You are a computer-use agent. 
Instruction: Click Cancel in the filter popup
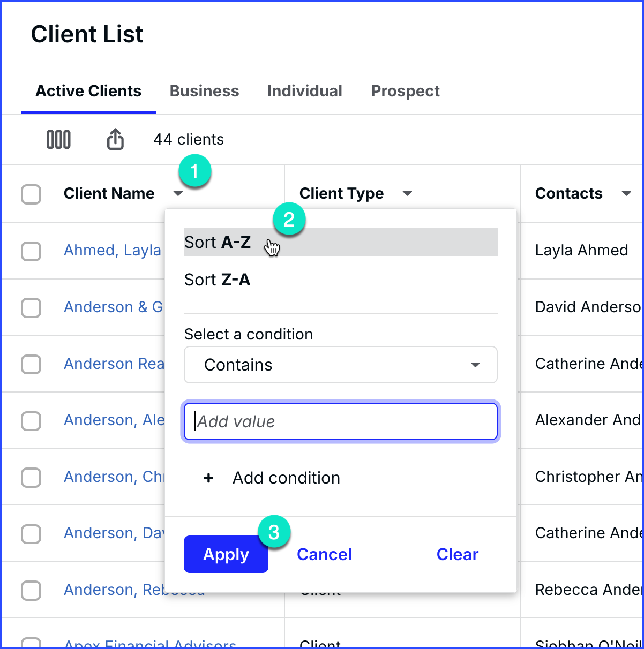tap(324, 554)
